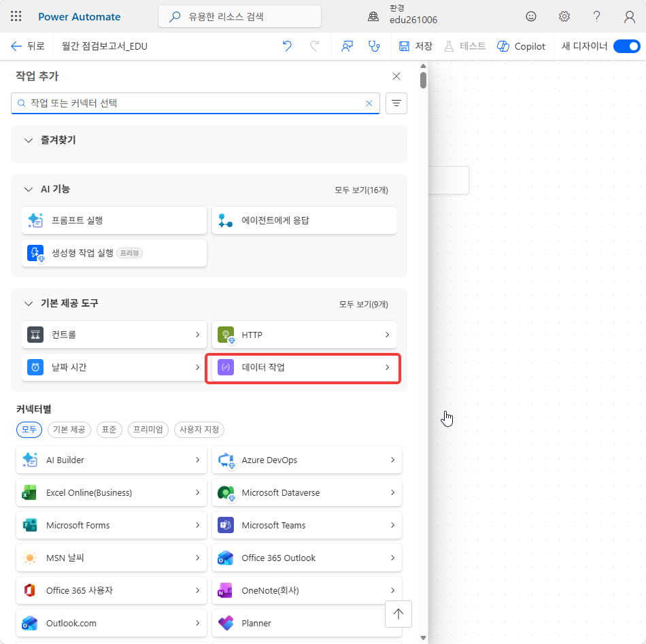Collapse the Built-in tools (기본 제공 도구) section
This screenshot has height=644, width=646.
pos(29,304)
